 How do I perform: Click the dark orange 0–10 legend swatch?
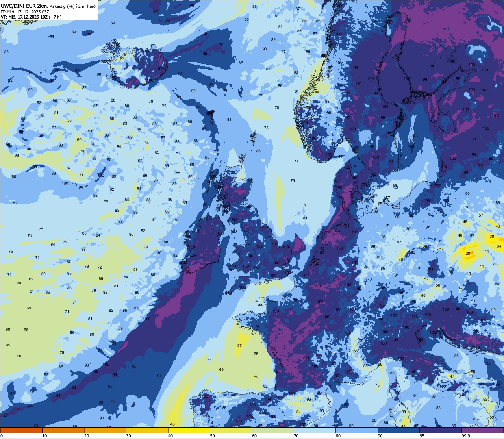pos(21,430)
